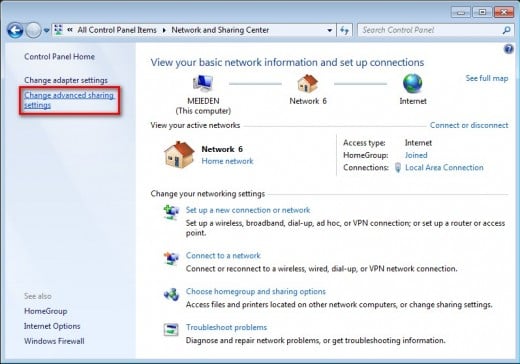Screen dimensions: 520x364
Task: Open Change advanced sharing settings
Action: pyautogui.click(x=69, y=100)
